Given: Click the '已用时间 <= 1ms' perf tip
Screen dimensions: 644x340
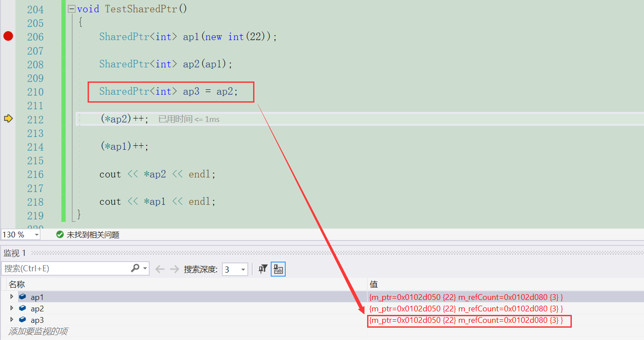Looking at the screenshot, I should (x=189, y=119).
